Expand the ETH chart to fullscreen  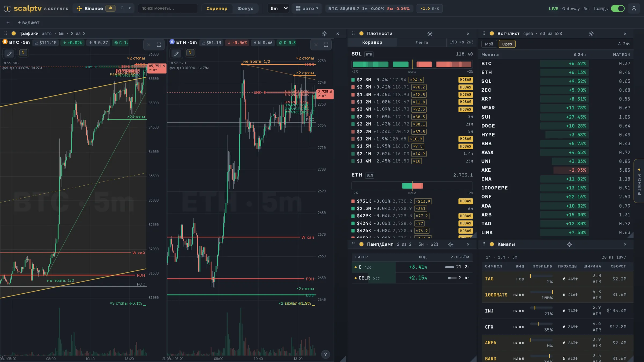click(326, 45)
